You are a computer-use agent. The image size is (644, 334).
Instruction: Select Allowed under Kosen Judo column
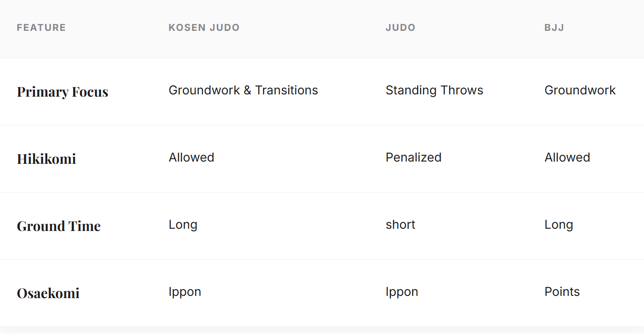(192, 157)
